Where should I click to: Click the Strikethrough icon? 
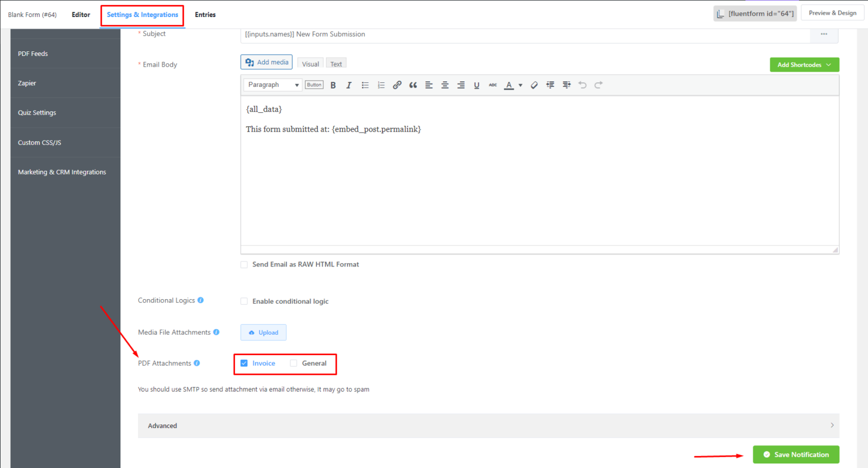[x=492, y=85]
